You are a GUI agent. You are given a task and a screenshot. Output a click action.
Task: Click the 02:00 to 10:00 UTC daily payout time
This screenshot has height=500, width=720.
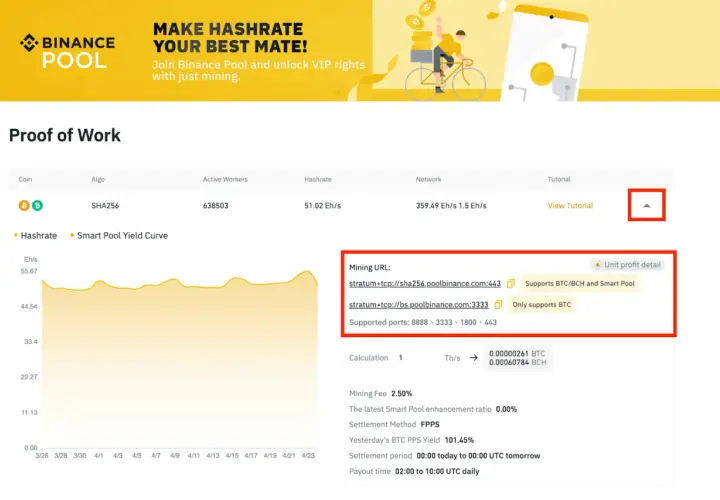[x=437, y=472]
